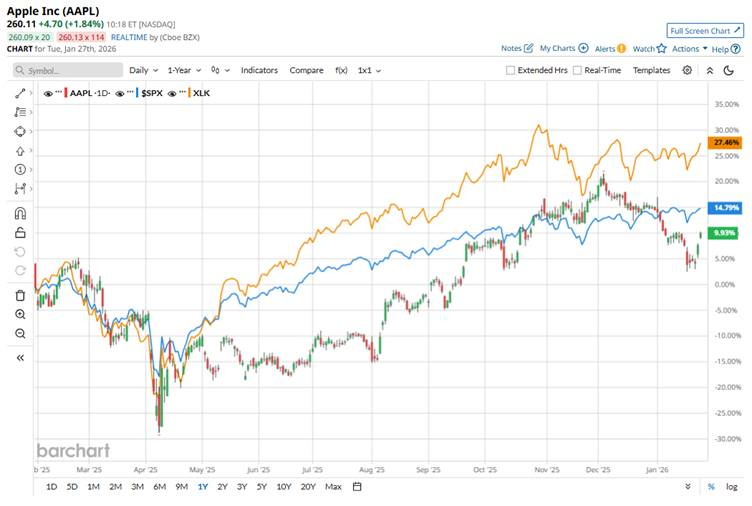This screenshot has width=752, height=506.
Task: Click the Full Screen Chart button
Action: (705, 31)
